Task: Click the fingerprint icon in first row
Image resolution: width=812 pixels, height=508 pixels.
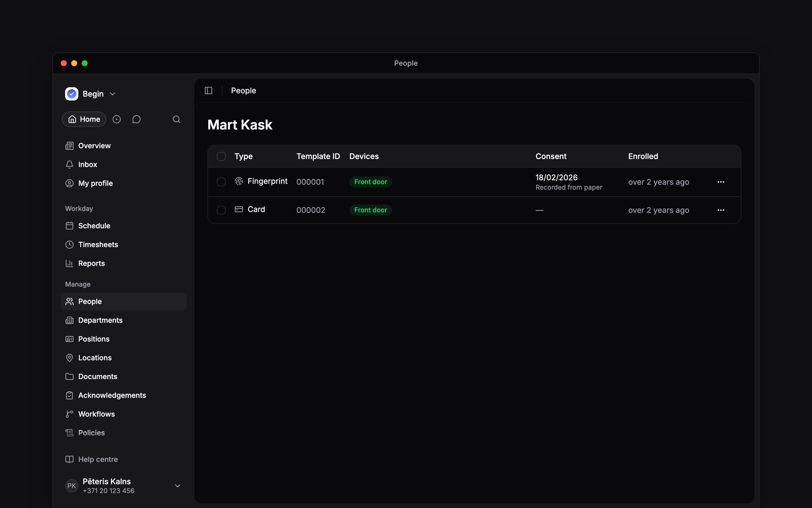Action: tap(239, 181)
